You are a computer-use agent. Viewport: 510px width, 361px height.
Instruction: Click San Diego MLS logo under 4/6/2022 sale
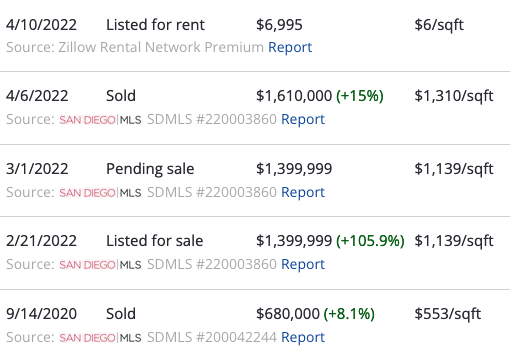pyautogui.click(x=100, y=120)
